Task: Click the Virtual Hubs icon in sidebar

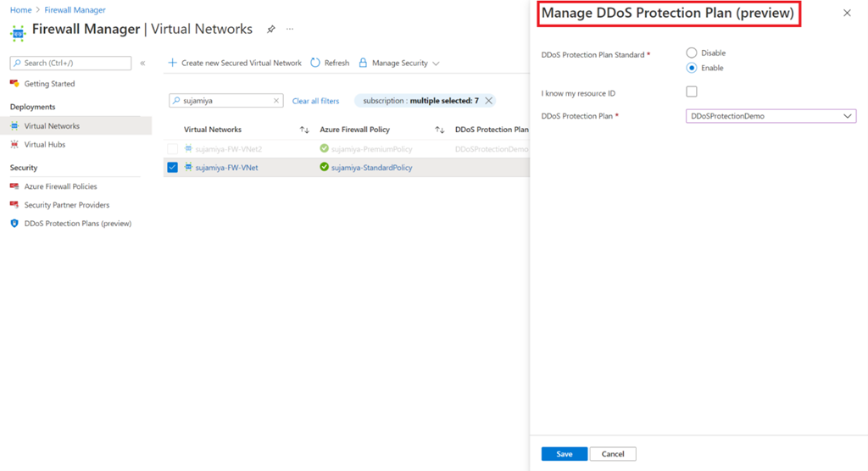Action: (x=14, y=145)
